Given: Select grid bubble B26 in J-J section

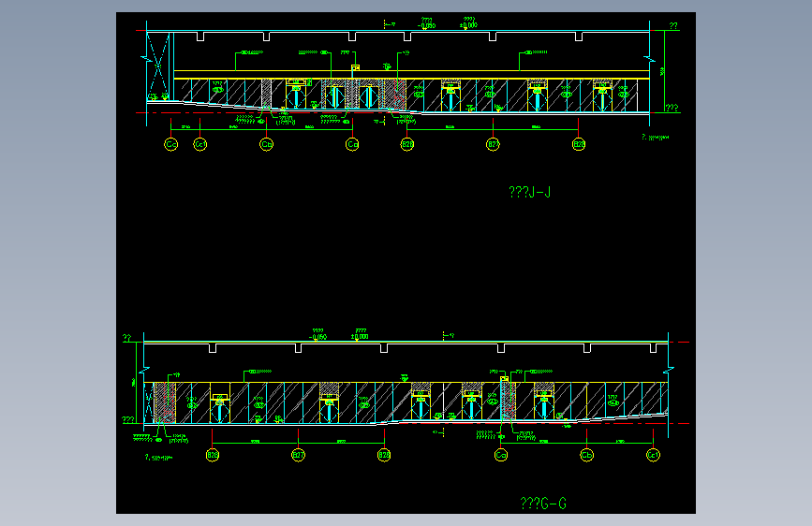Looking at the screenshot, I should click(x=579, y=144).
